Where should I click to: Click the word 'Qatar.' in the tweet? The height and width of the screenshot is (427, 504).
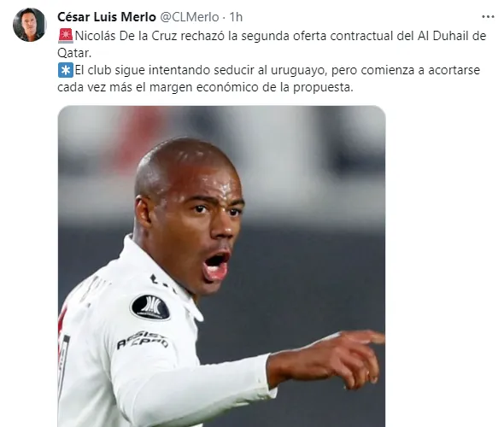point(74,53)
